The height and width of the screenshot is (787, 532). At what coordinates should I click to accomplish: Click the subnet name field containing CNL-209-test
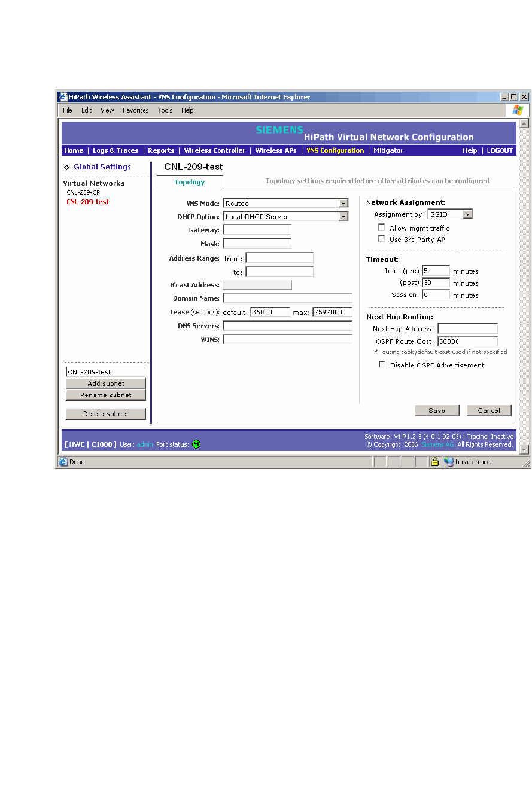pyautogui.click(x=105, y=372)
